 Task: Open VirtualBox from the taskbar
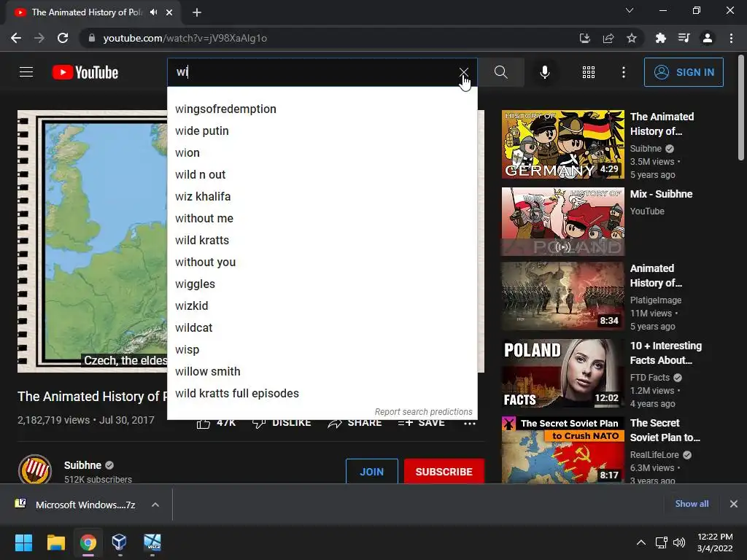pyautogui.click(x=119, y=542)
